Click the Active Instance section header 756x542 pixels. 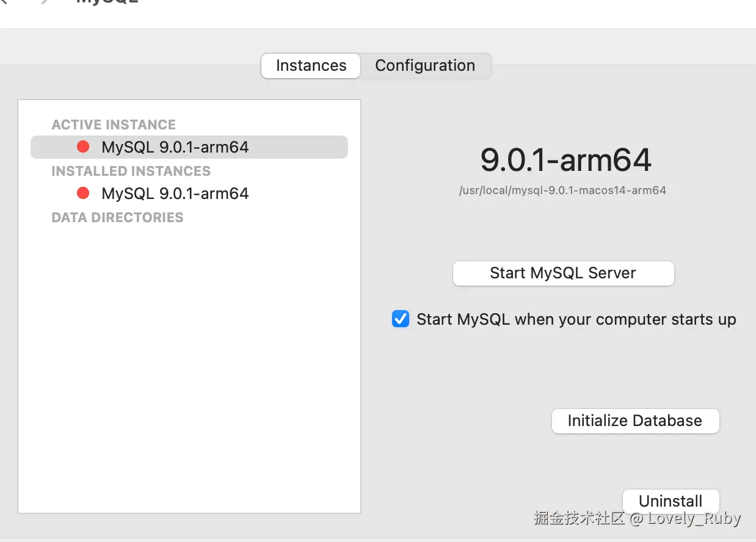(114, 125)
